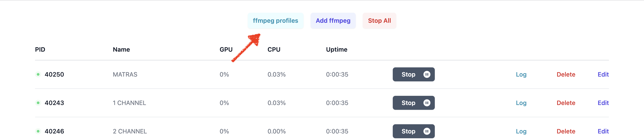Edit the MATRAS process
Viewport: 644px width, 140px height.
[603, 74]
